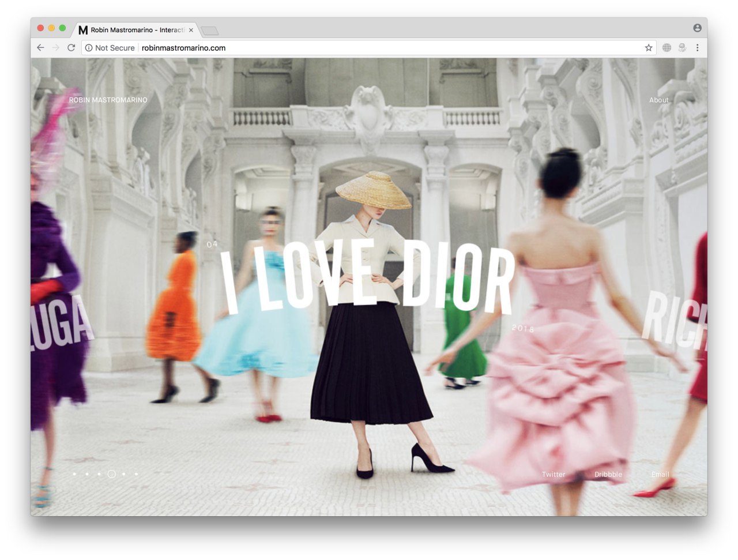The image size is (738, 560).
Task: Click the Not Secure label text
Action: coord(115,48)
